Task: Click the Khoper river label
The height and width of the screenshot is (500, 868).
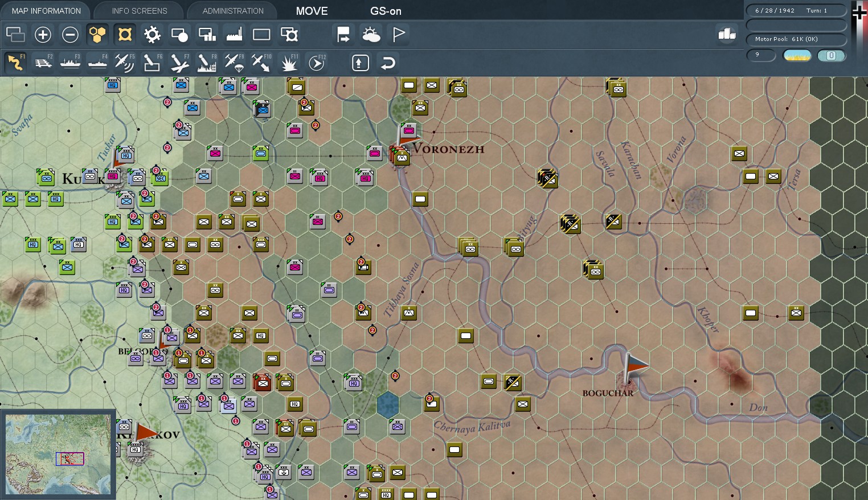Action: (x=708, y=319)
